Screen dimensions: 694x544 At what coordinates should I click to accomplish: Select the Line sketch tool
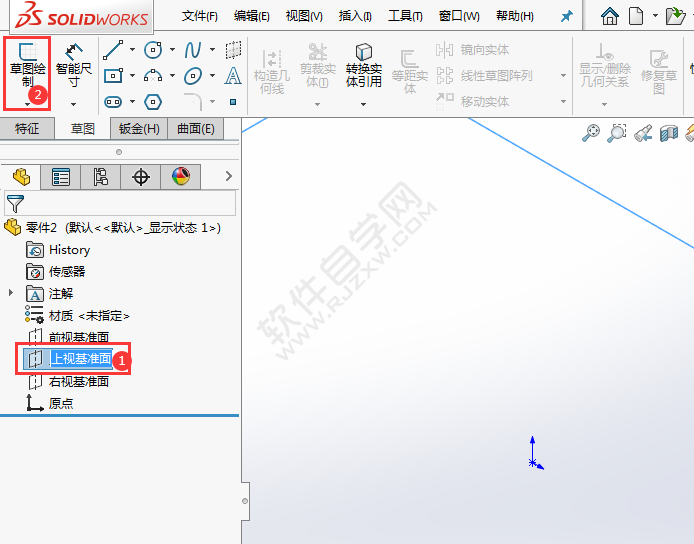coord(113,50)
